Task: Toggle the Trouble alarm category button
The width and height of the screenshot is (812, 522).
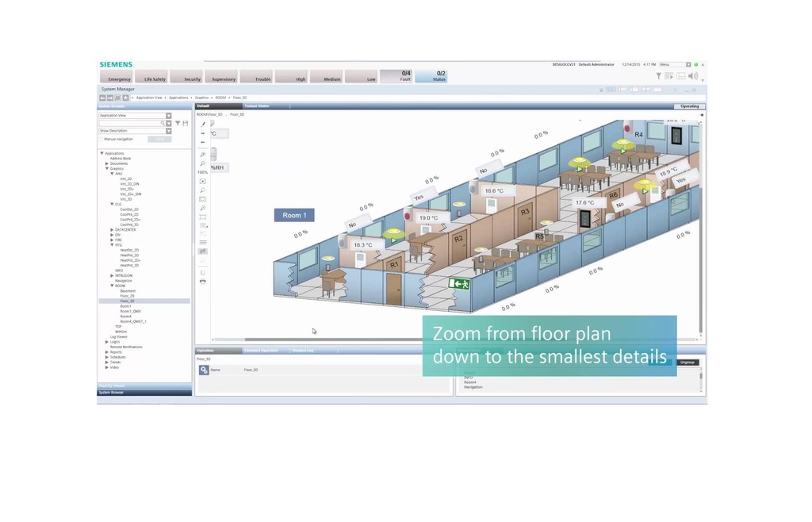Action: 258,77
